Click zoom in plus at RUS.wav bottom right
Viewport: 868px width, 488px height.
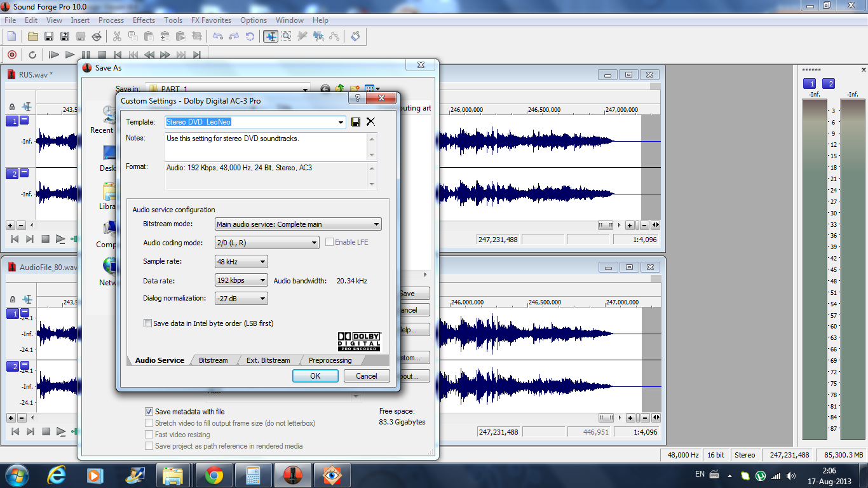pos(629,225)
